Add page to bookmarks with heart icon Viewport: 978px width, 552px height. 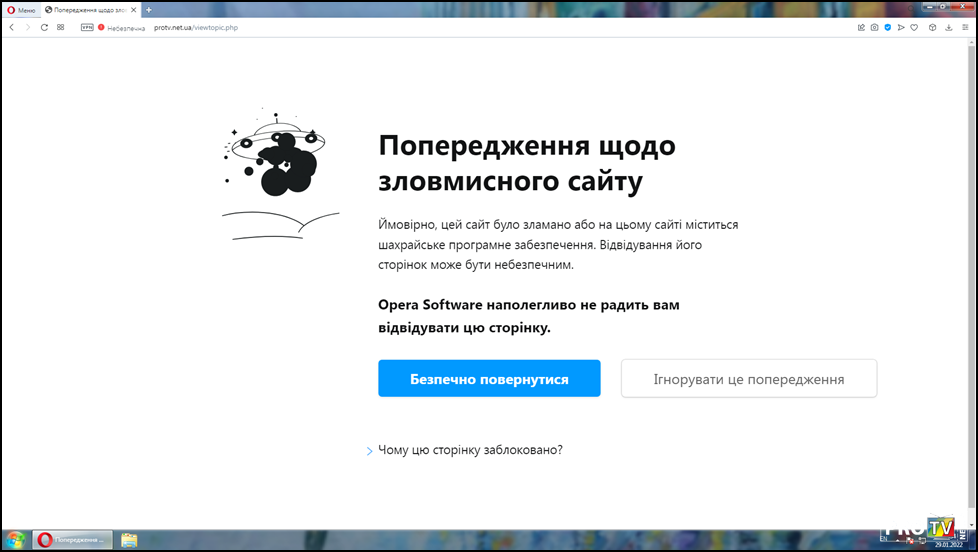[915, 27]
